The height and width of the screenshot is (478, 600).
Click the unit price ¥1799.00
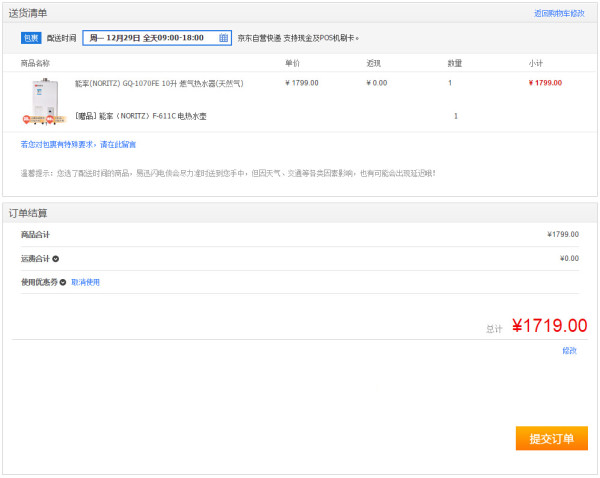coord(302,83)
